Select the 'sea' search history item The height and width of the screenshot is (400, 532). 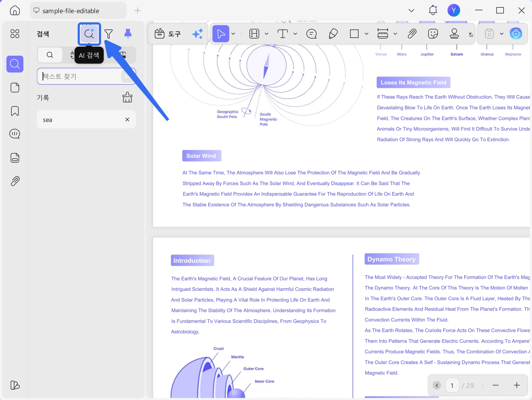click(x=87, y=120)
